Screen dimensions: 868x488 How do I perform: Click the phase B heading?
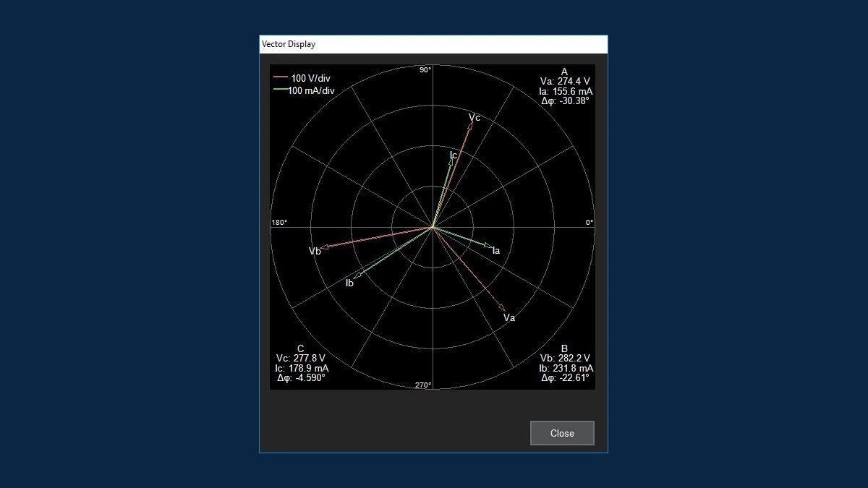565,348
